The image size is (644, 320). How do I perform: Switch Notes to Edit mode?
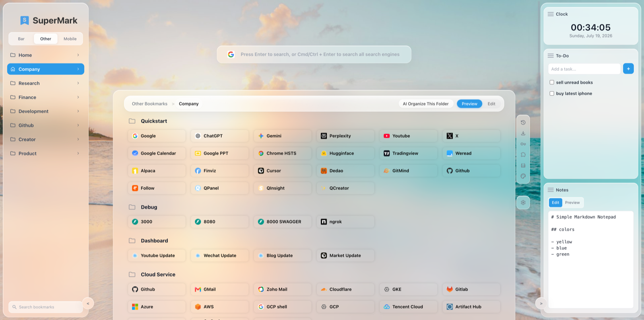(x=555, y=203)
